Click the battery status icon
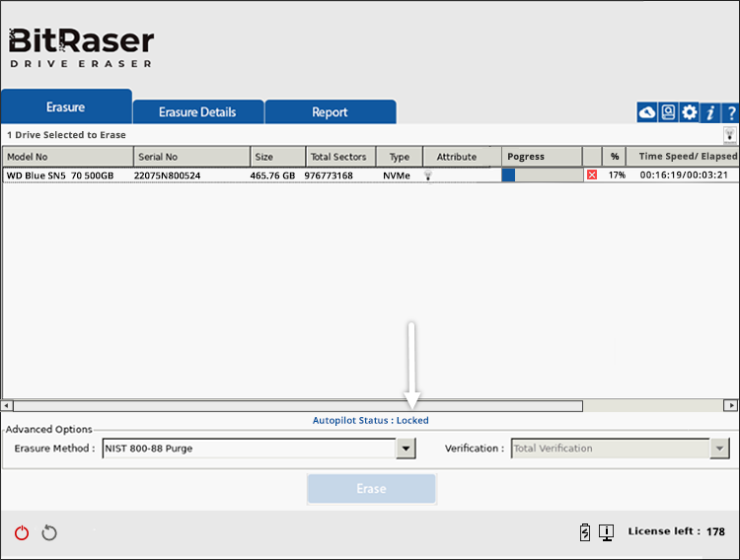 (x=585, y=532)
